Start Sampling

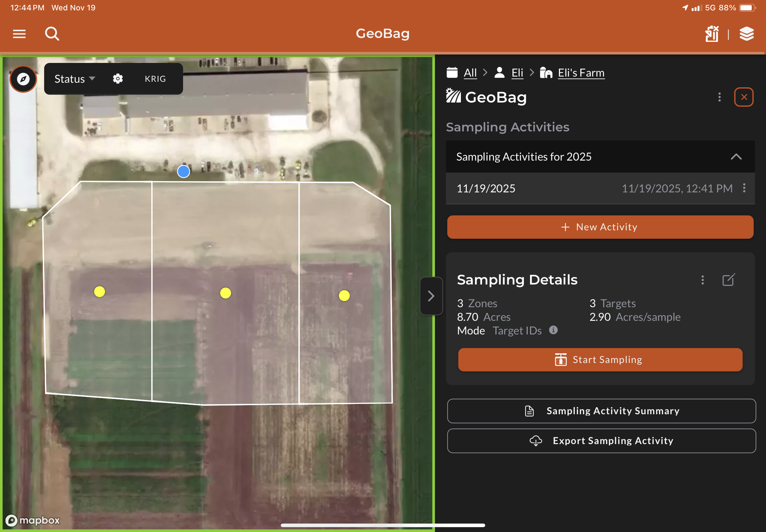pyautogui.click(x=600, y=360)
